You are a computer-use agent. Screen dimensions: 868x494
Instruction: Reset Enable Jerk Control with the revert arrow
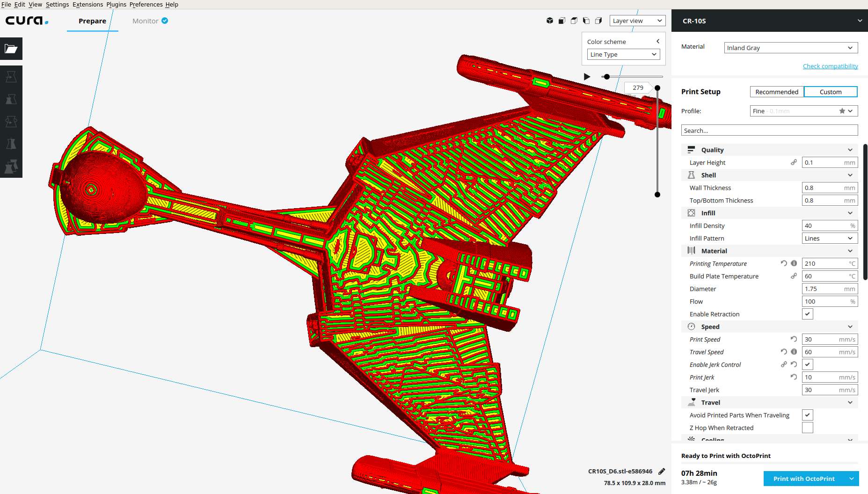(x=794, y=364)
